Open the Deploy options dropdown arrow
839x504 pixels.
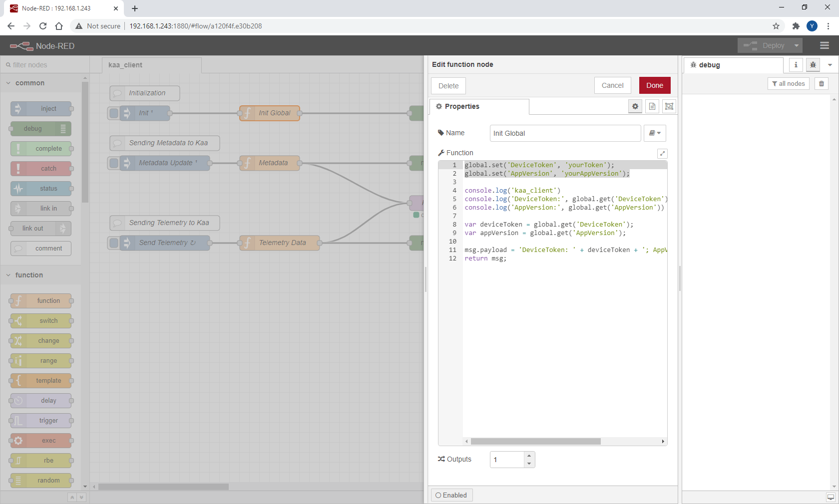[797, 45]
